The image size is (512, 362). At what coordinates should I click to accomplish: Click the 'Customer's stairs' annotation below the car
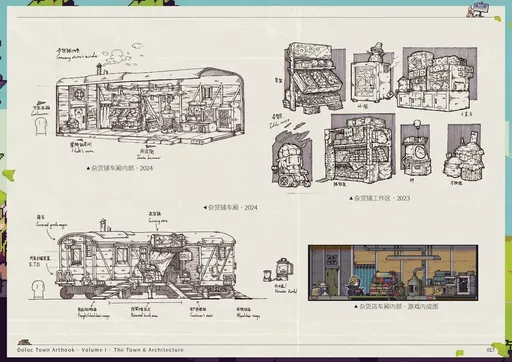pyautogui.click(x=201, y=315)
